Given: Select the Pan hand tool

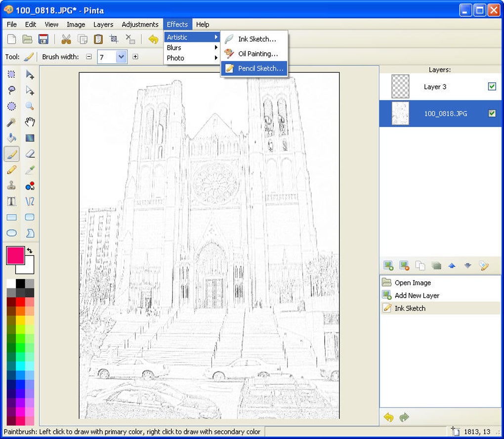Looking at the screenshot, I should [x=30, y=122].
